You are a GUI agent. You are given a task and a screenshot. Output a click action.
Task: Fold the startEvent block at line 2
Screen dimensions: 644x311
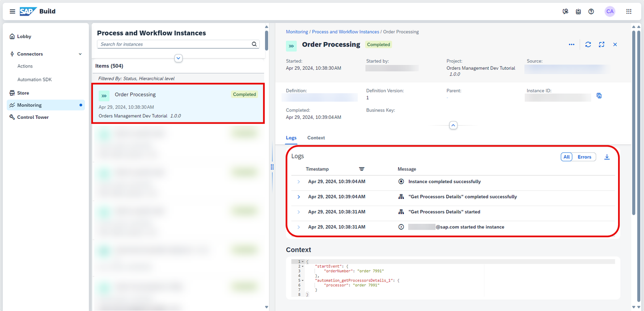pos(303,266)
